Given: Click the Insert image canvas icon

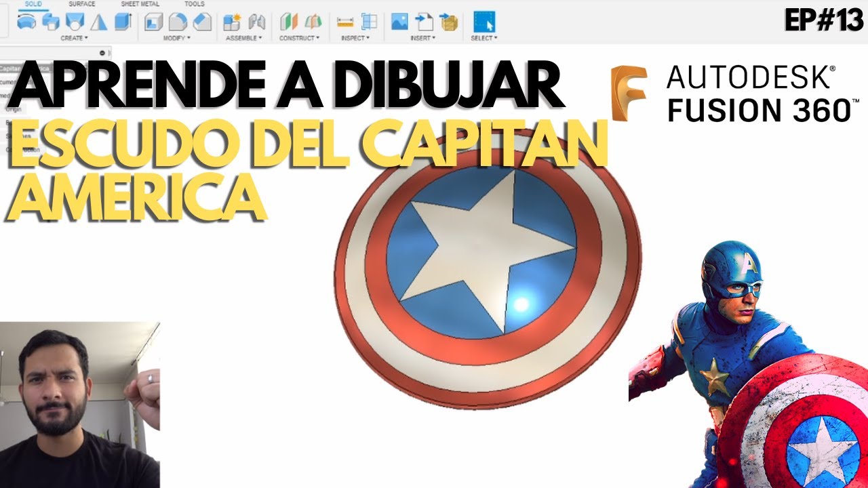Looking at the screenshot, I should click(399, 22).
